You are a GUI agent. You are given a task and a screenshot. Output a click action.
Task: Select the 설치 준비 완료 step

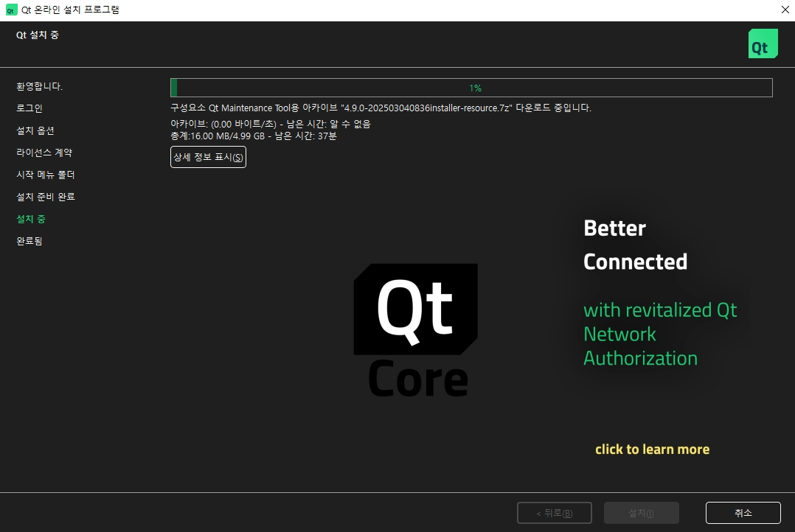coord(46,197)
